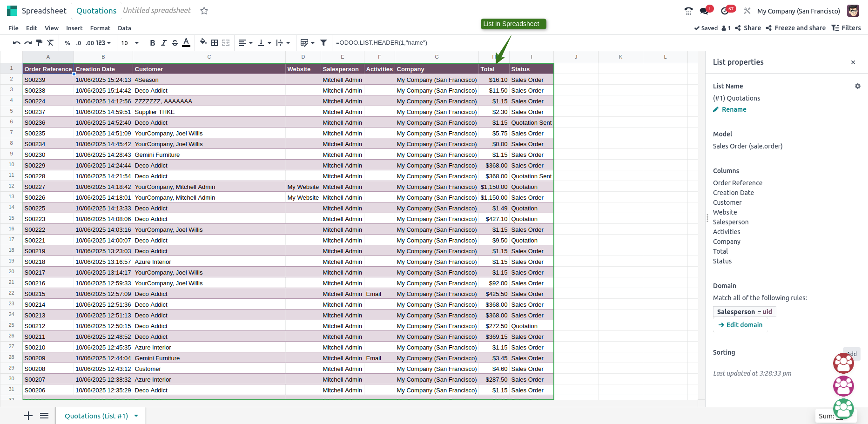
Task: Open the Format menu
Action: click(x=100, y=28)
